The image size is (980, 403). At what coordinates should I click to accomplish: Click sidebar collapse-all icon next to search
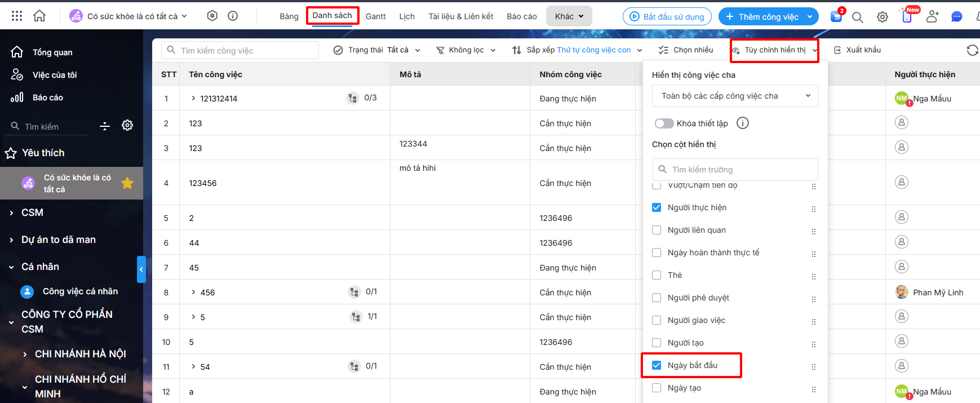point(105,126)
